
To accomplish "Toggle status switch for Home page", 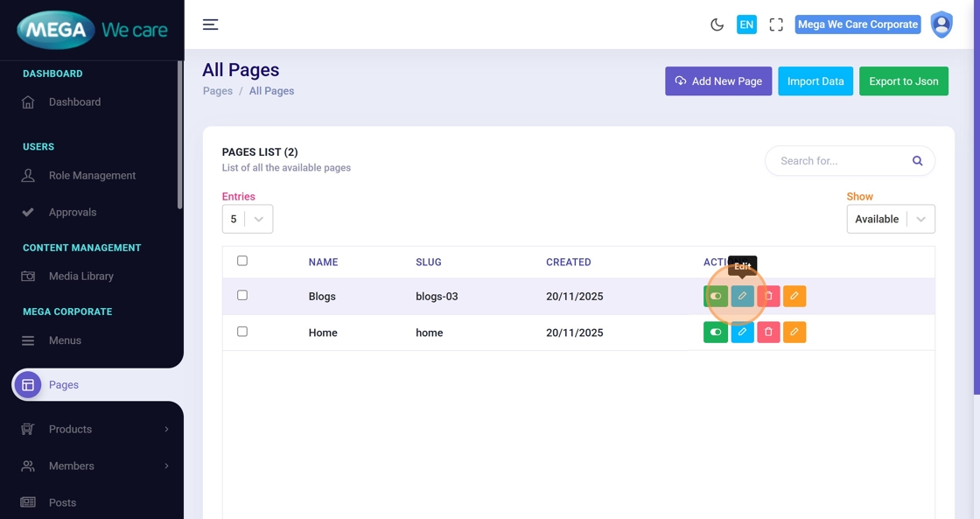I will pos(716,333).
